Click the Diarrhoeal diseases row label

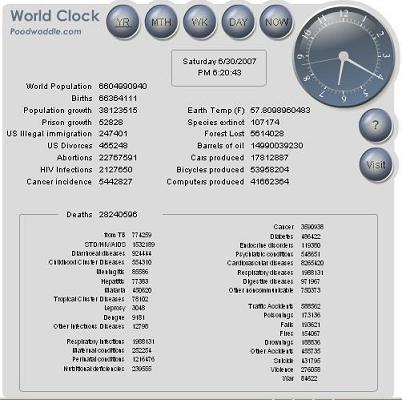pyautogui.click(x=98, y=253)
